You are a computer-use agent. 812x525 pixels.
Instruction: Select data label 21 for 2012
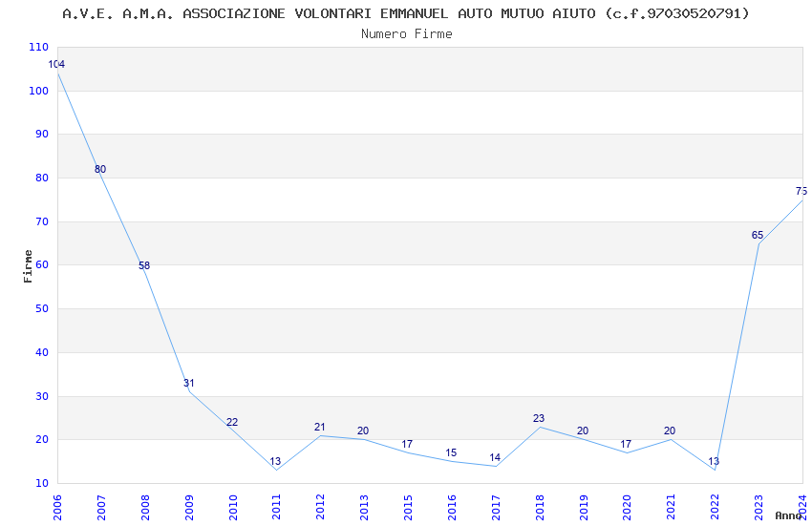point(319,427)
